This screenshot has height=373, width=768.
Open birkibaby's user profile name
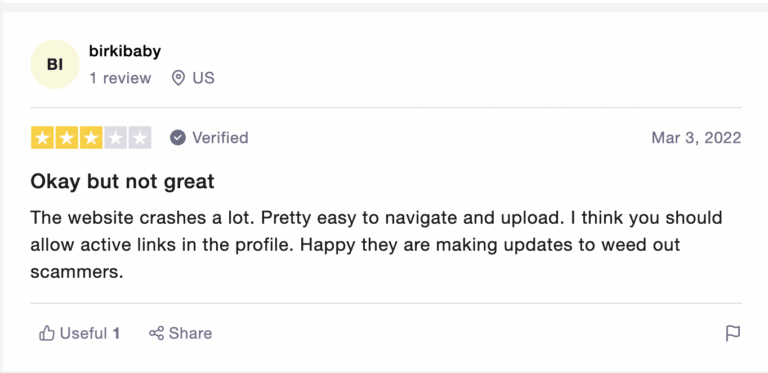pyautogui.click(x=125, y=51)
